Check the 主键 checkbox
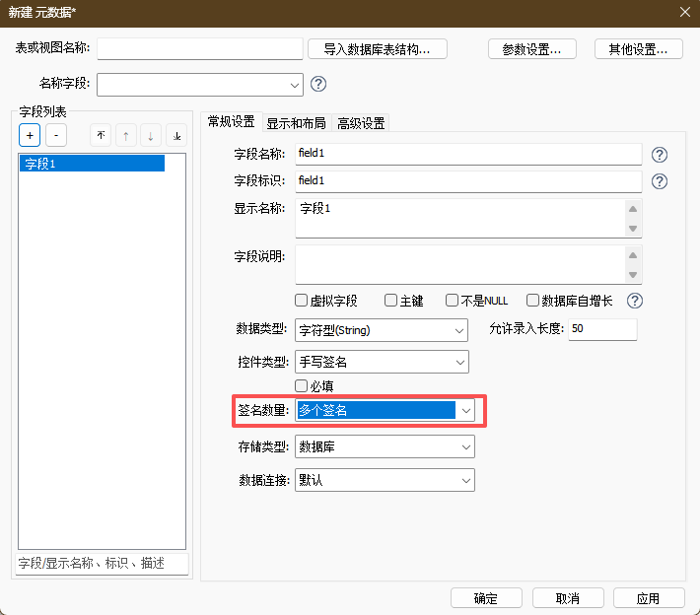The image size is (700, 615). pos(391,301)
